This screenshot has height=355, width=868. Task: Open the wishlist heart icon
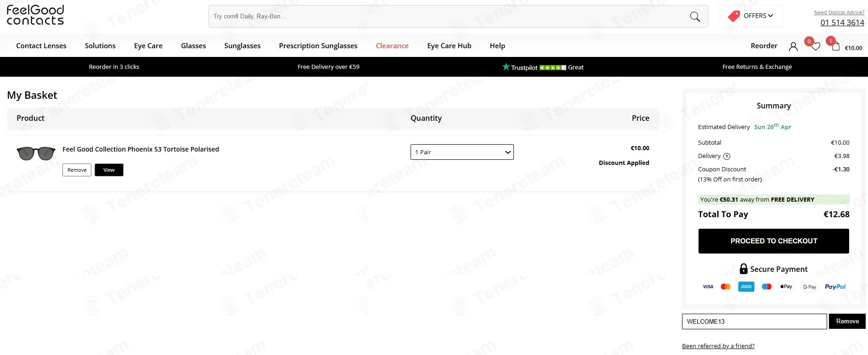816,46
